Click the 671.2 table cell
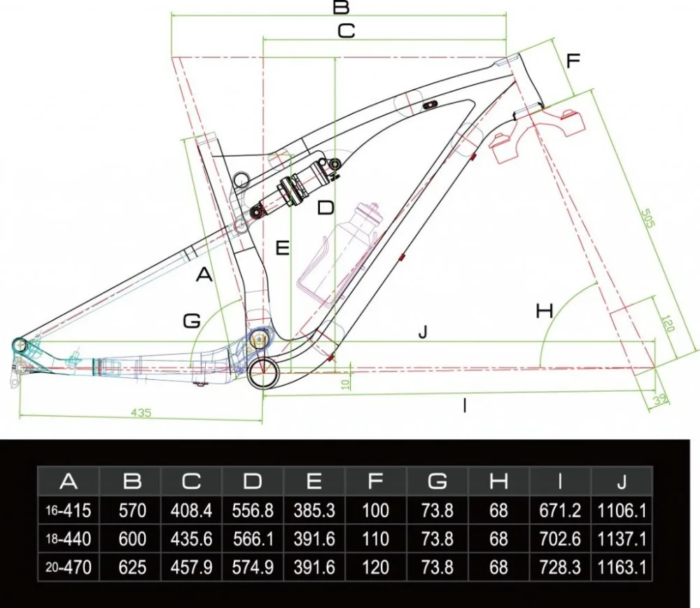Screen dimensions: 700x608 [x=560, y=510]
